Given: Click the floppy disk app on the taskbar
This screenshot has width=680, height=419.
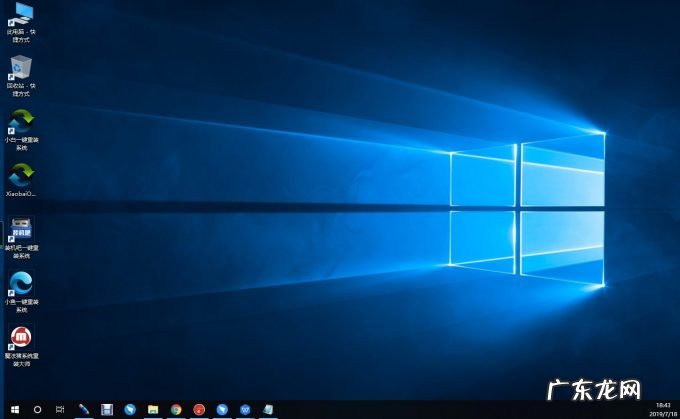Looking at the screenshot, I should [107, 409].
